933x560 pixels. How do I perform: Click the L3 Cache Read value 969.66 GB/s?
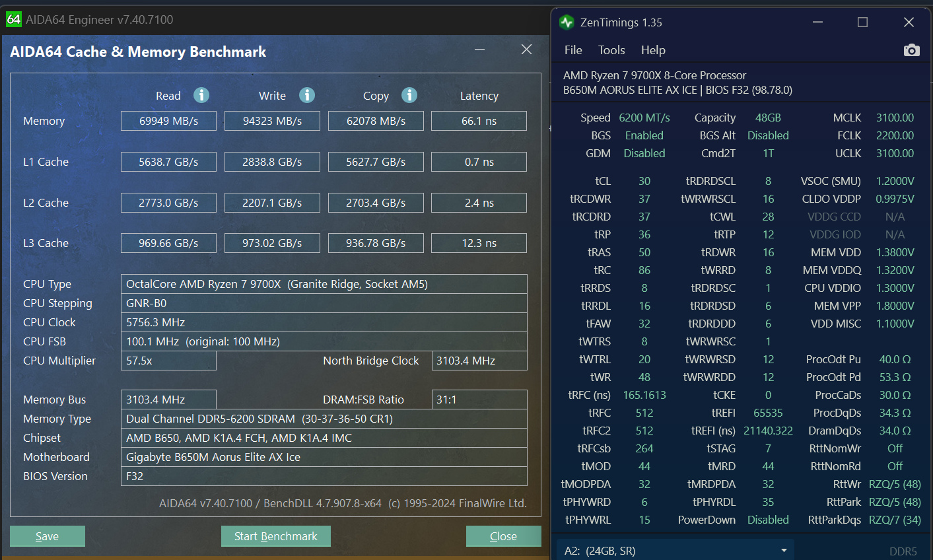click(x=168, y=243)
